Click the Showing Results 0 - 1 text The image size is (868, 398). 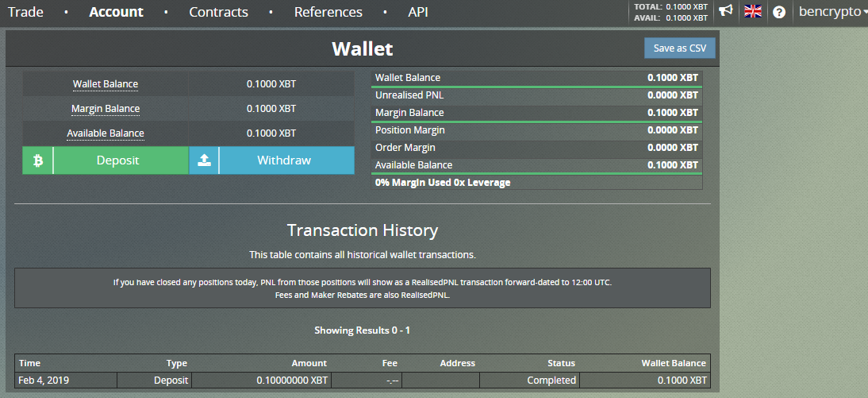pyautogui.click(x=362, y=330)
